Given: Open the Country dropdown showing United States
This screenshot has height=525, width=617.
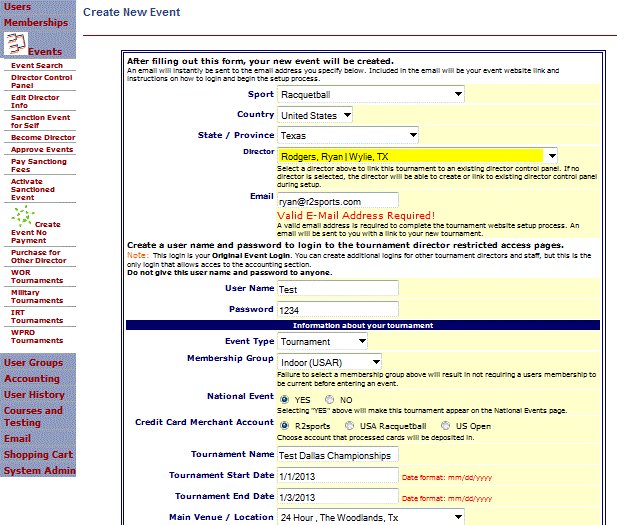Looking at the screenshot, I should click(x=315, y=115).
